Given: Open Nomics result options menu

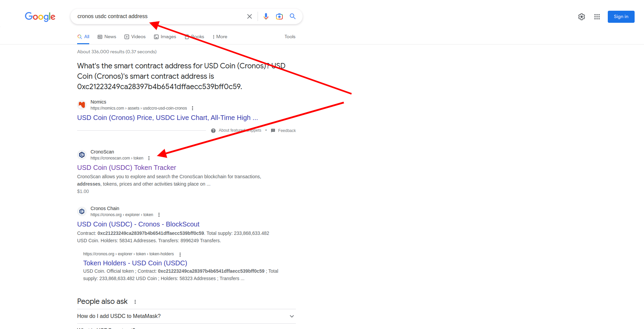Looking at the screenshot, I should (x=193, y=108).
